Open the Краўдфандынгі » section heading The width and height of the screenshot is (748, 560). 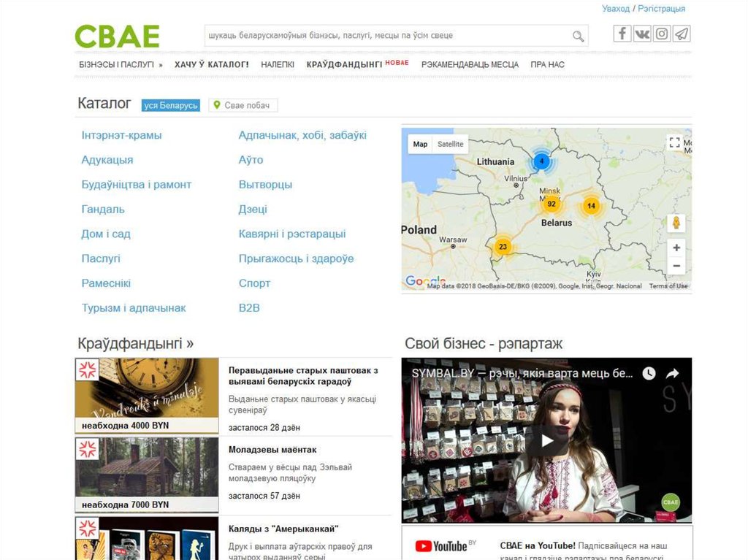(135, 343)
